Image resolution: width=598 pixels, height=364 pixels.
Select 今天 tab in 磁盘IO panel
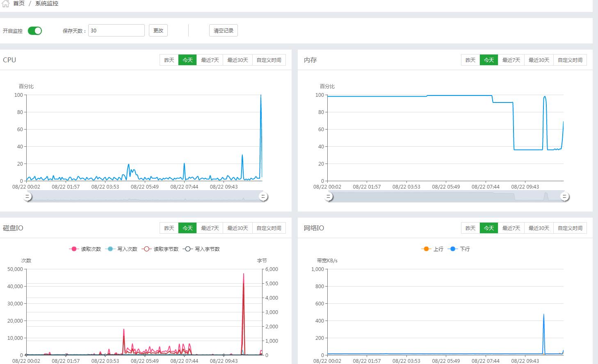click(x=187, y=228)
